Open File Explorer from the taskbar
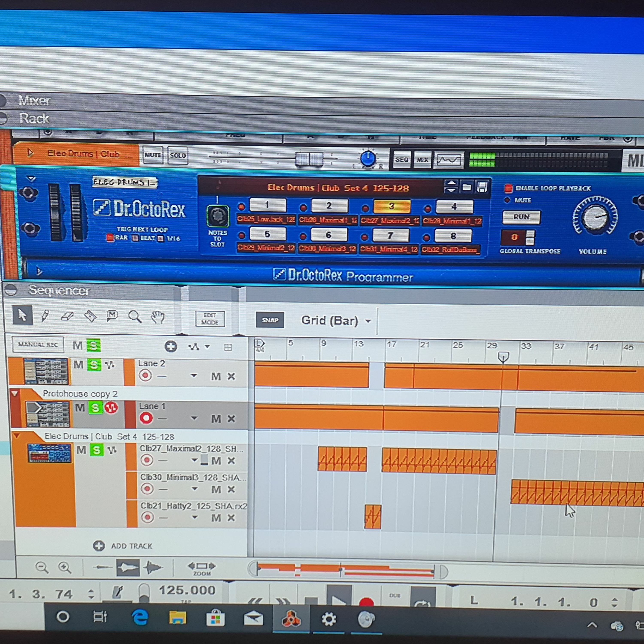This screenshot has width=644, height=644. click(177, 618)
